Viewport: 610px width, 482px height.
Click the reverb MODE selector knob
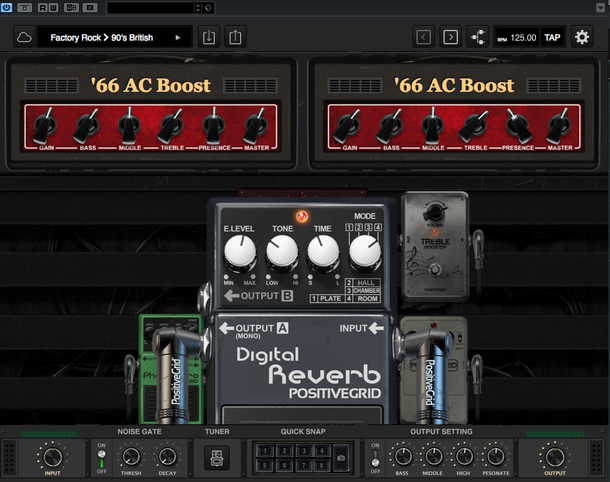click(x=365, y=252)
